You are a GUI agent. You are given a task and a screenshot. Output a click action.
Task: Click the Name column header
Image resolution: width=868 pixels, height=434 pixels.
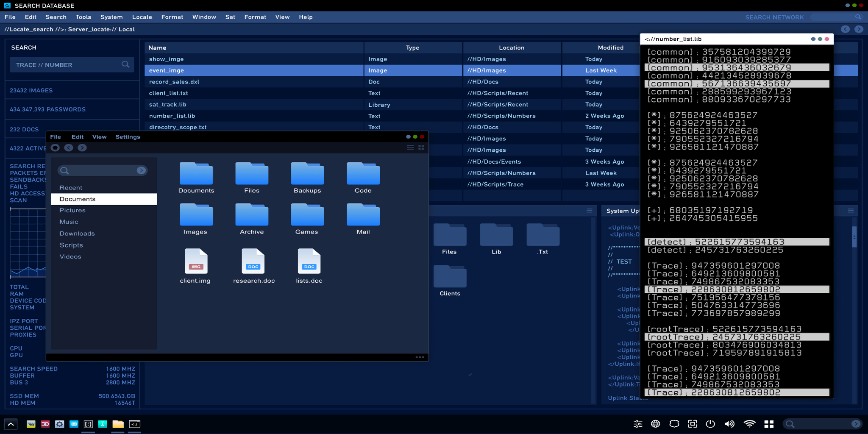[254, 47]
